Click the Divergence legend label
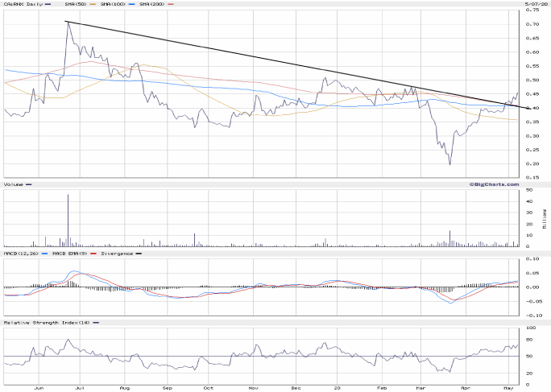The height and width of the screenshot is (392, 551). [117, 254]
